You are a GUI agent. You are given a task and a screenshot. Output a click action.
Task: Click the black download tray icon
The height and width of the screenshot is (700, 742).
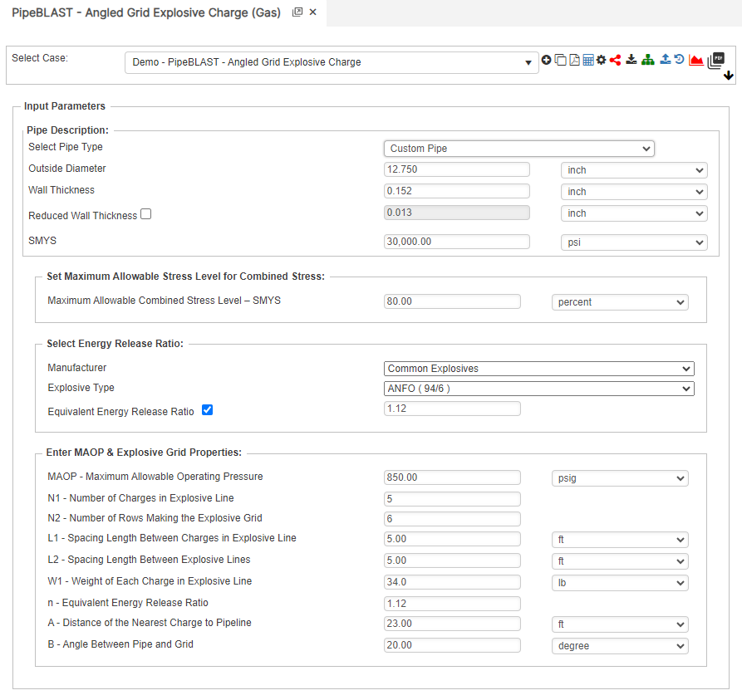(x=631, y=60)
